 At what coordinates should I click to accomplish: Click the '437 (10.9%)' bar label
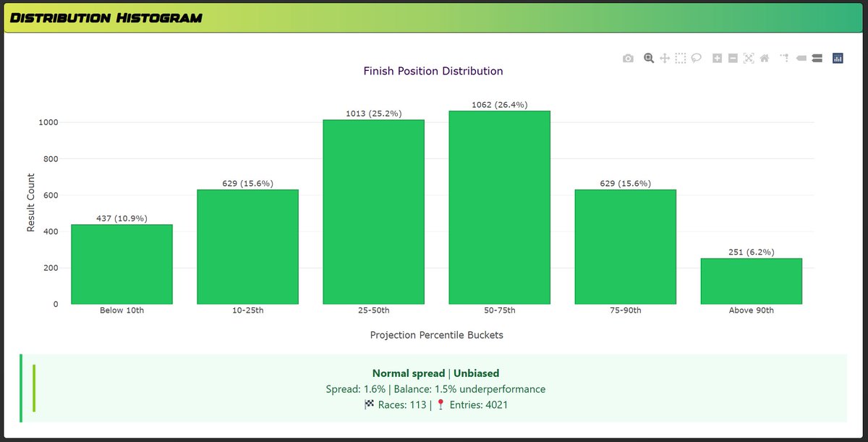click(x=122, y=218)
